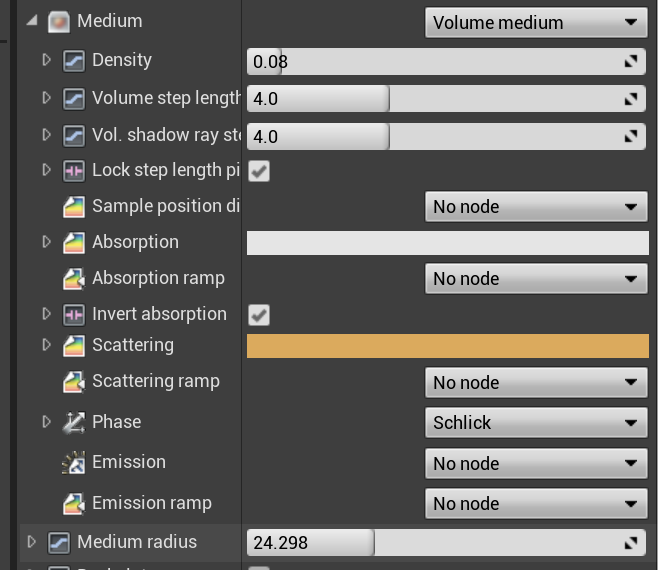
Task: Click the Emission node icon
Action: [74, 462]
